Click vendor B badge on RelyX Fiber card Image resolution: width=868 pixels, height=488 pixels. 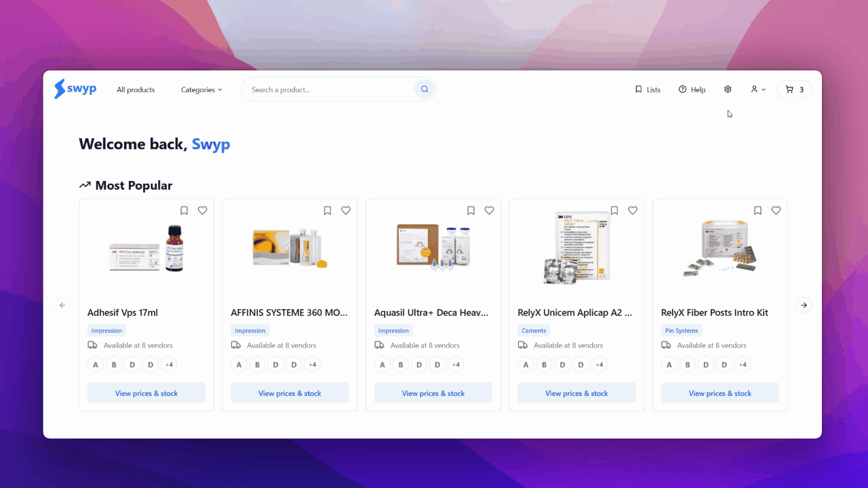688,365
